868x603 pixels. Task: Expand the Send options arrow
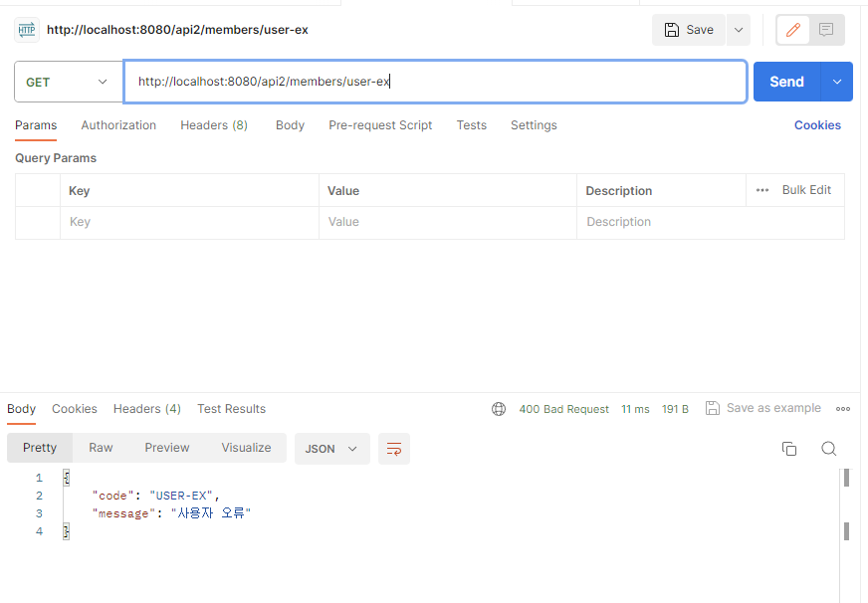(x=837, y=82)
